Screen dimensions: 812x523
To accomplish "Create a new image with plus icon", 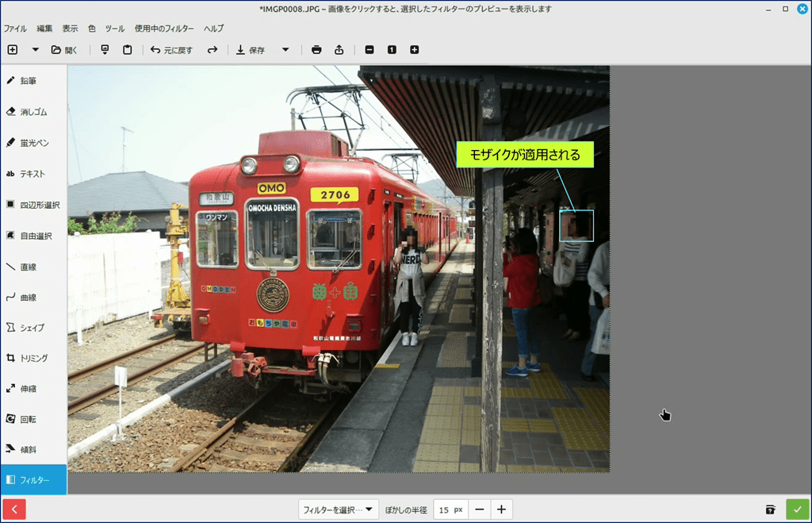I will (x=13, y=50).
